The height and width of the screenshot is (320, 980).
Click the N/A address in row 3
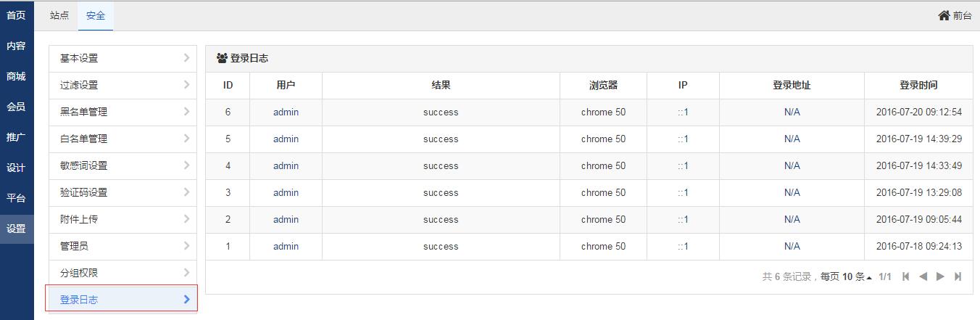click(792, 192)
